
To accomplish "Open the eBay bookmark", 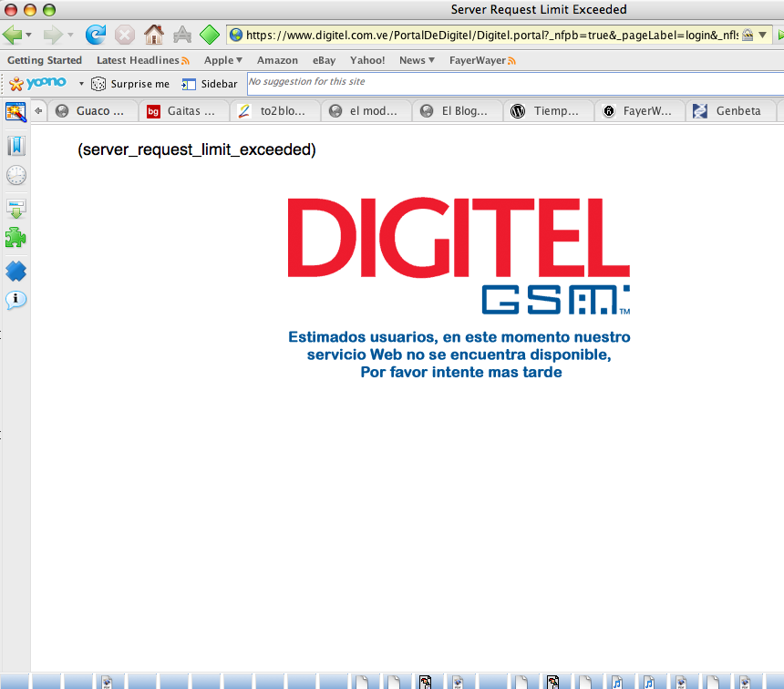I will (324, 60).
